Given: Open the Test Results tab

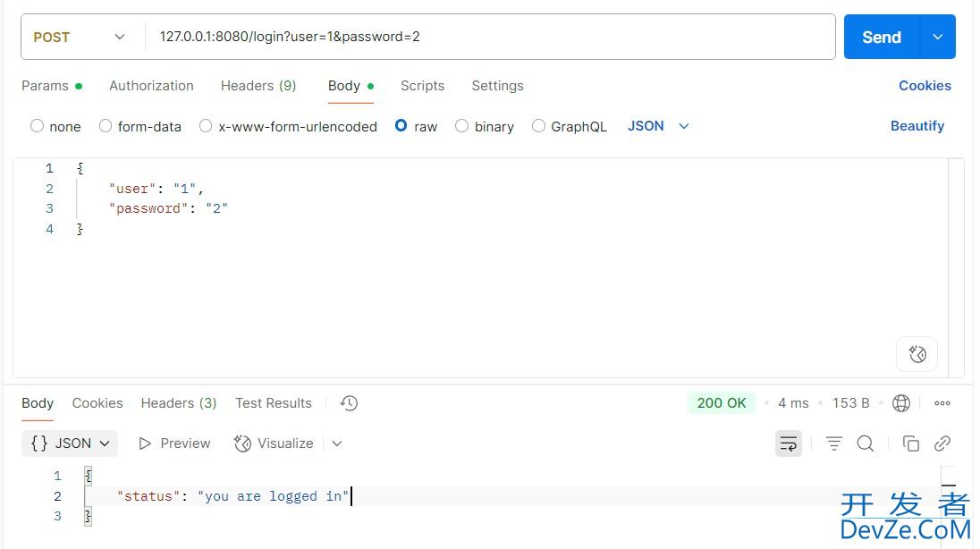Looking at the screenshot, I should coord(273,402).
